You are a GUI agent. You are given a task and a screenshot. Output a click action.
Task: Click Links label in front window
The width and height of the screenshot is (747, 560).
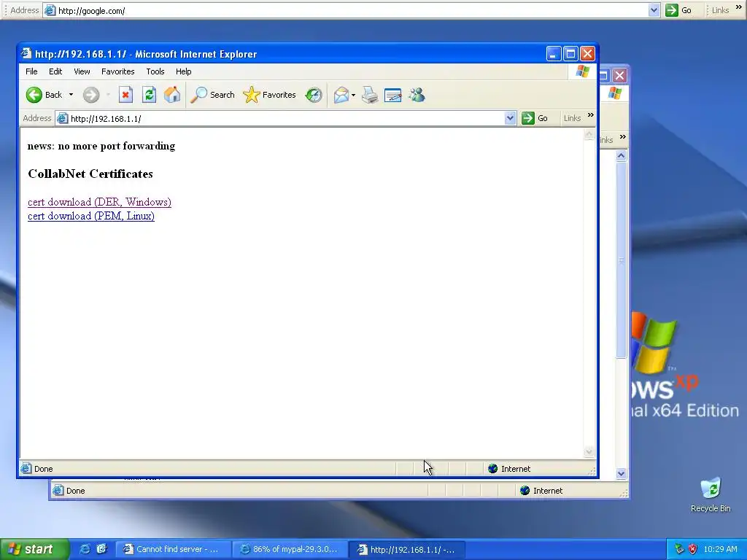572,118
